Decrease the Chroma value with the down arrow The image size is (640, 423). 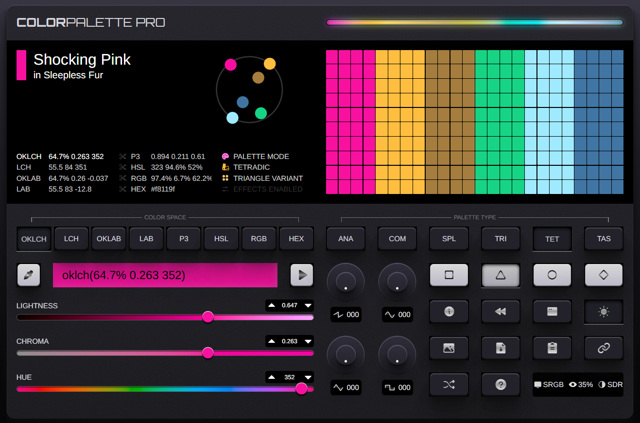308,341
